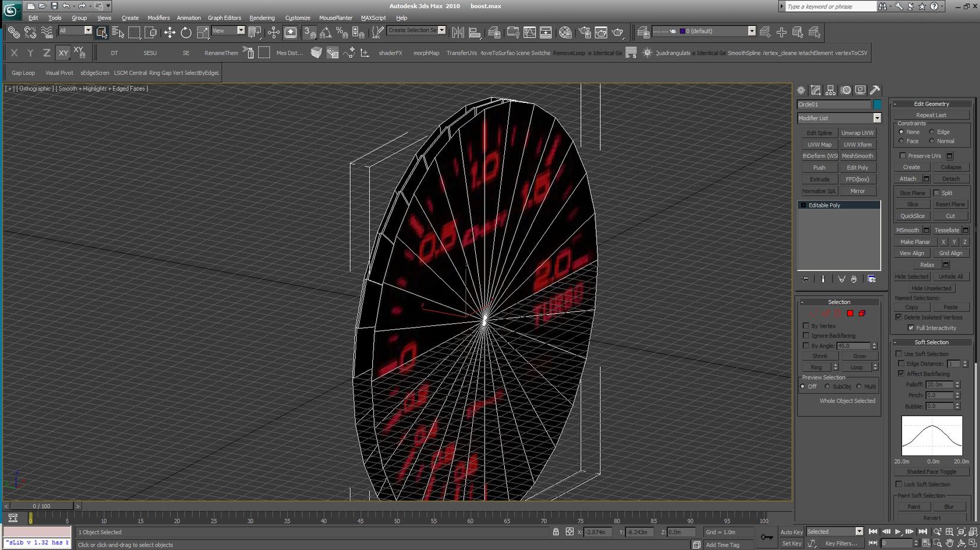Viewport: 980px width, 550px height.
Task: Enable the By Angle checkbox
Action: [806, 345]
